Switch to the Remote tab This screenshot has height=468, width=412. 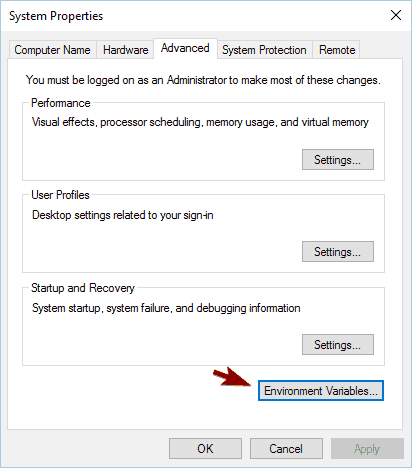[337, 50]
